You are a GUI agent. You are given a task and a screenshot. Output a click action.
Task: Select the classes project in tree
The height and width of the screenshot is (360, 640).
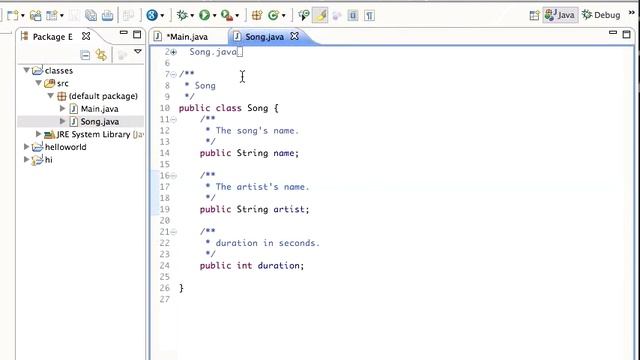pos(53,71)
